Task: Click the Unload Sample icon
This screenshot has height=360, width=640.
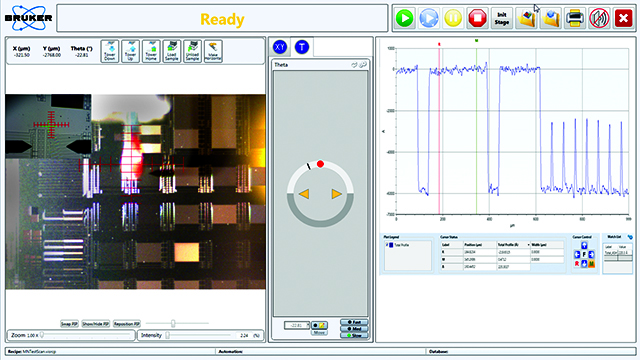Action: (192, 51)
